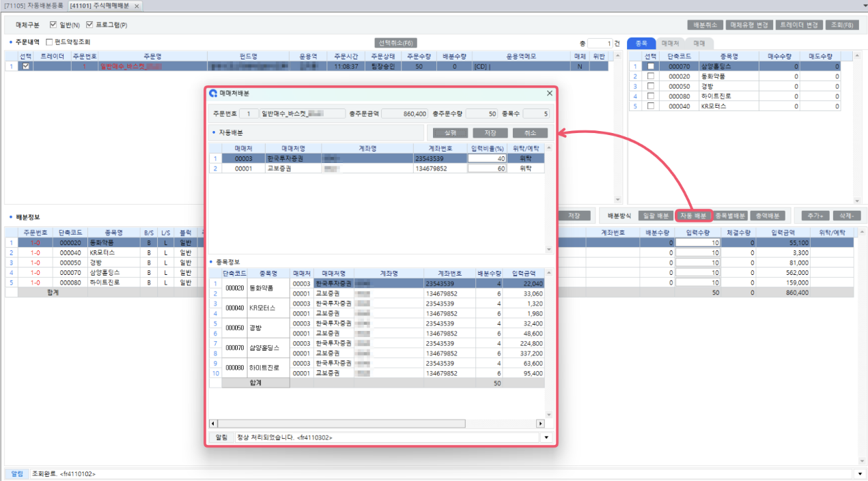This screenshot has height=481, width=868.
Task: Uncheck the selection box in order row 1
Action: point(26,66)
